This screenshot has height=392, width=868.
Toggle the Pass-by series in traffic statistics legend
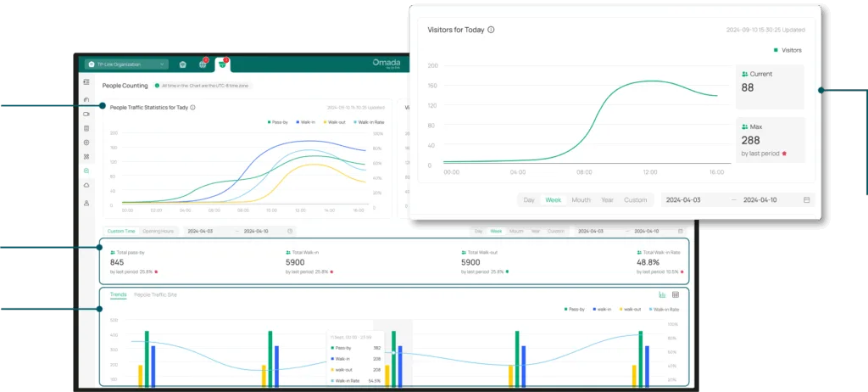pyautogui.click(x=277, y=122)
